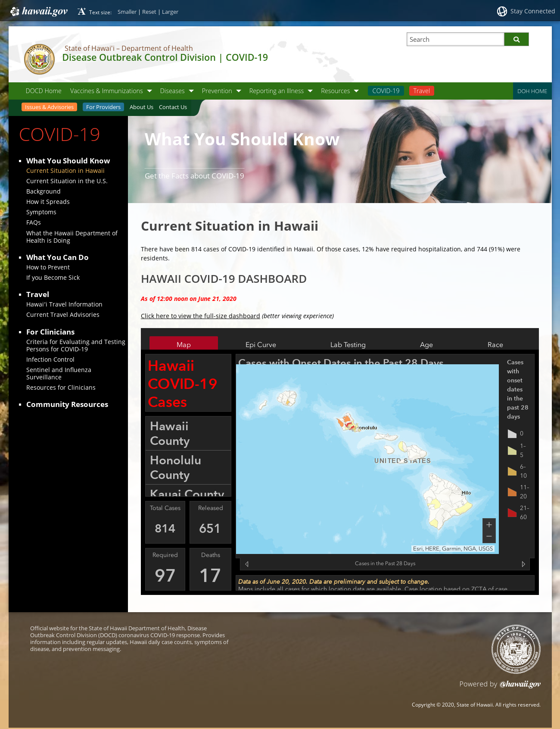This screenshot has height=729, width=560.
Task: Zoom out of the map with minus
Action: click(489, 537)
